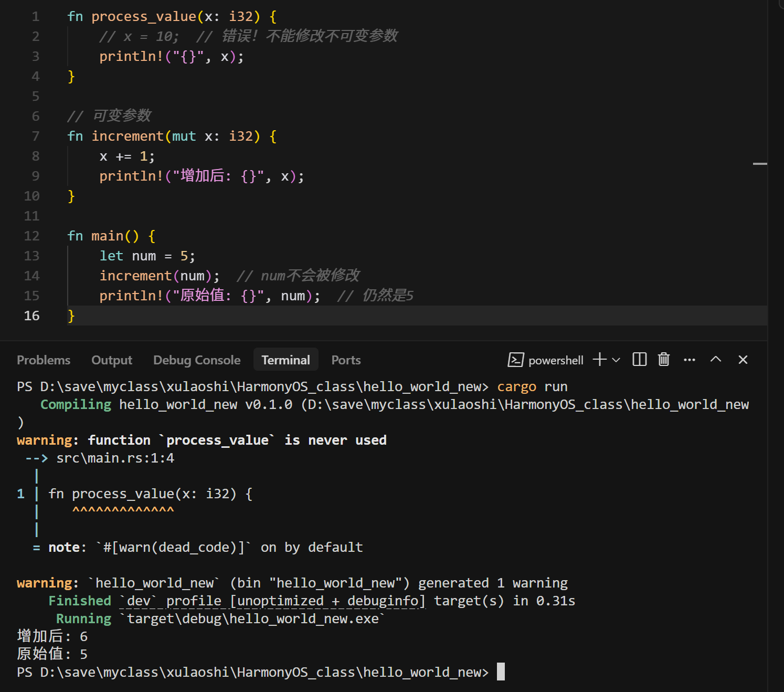Viewport: 784px width, 692px height.
Task: Click the 'Compiling' status word in the terminal
Action: pyautogui.click(x=76, y=405)
